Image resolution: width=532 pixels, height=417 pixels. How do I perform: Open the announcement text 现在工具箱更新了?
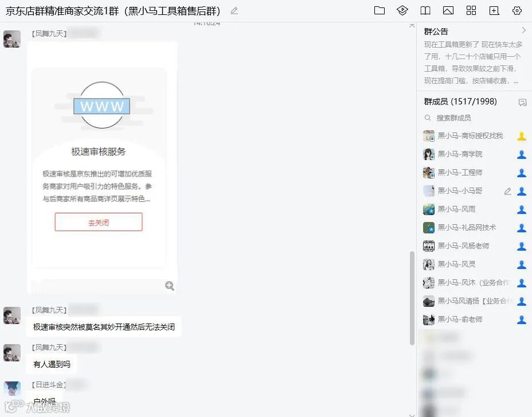pyautogui.click(x=472, y=63)
